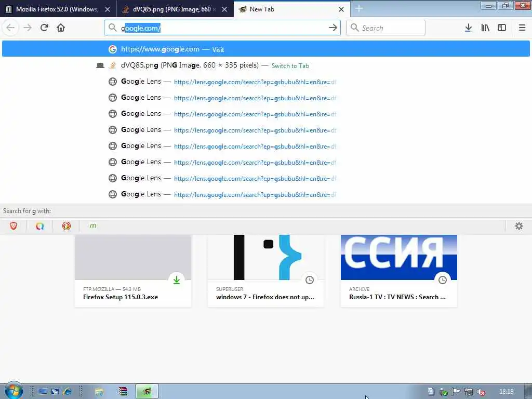Click the Show desktop taskbar icon

click(x=43, y=392)
